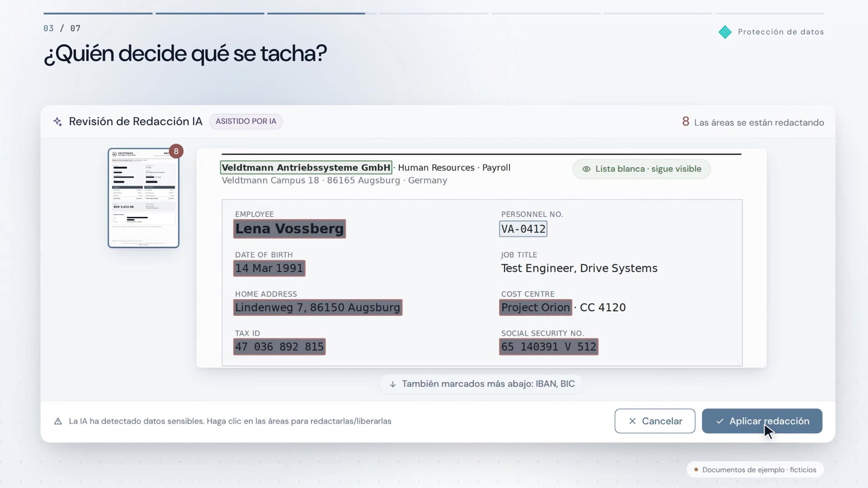Image resolution: width=868 pixels, height=488 pixels.
Task: Click the warning triangle icon in the footer
Action: click(x=58, y=421)
